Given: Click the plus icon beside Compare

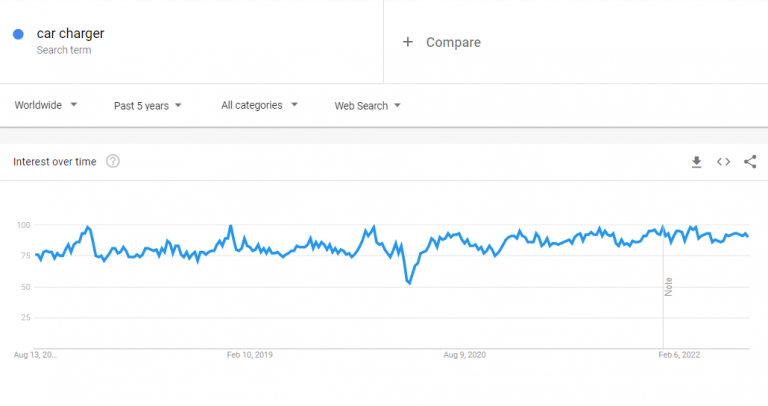Looking at the screenshot, I should pyautogui.click(x=407, y=42).
